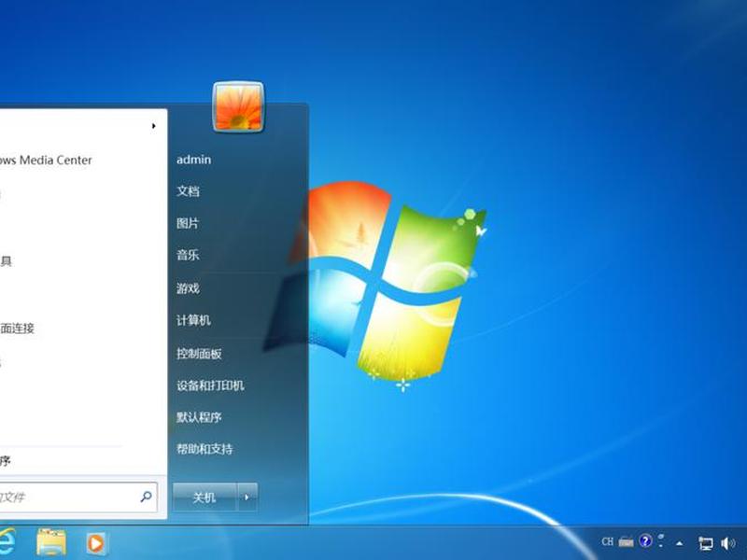Expand shutdown options arrow beside 关机
Viewport: 747px width, 560px height.
[247, 497]
